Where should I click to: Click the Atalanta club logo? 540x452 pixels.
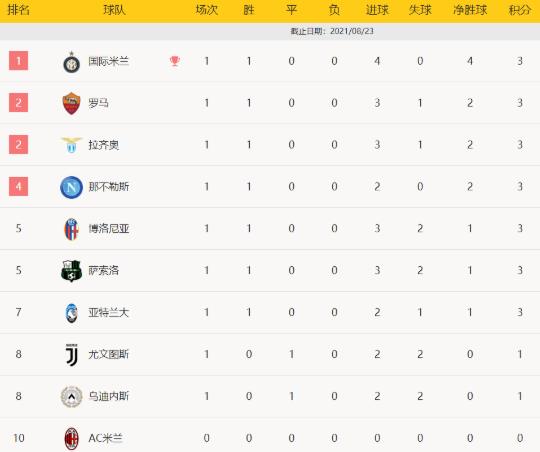[71, 313]
